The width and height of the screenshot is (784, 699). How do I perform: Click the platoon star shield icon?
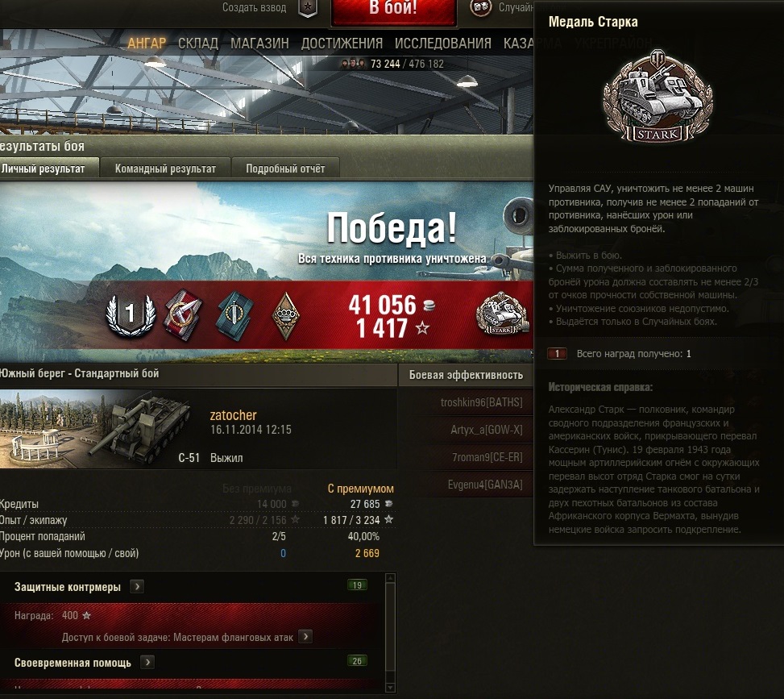click(308, 8)
